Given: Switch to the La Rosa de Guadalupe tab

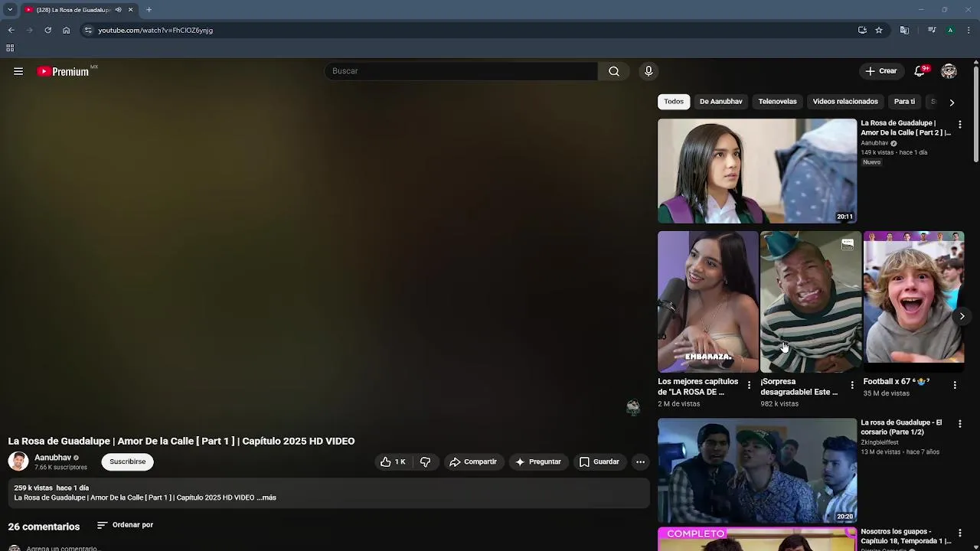Looking at the screenshot, I should pyautogui.click(x=73, y=10).
